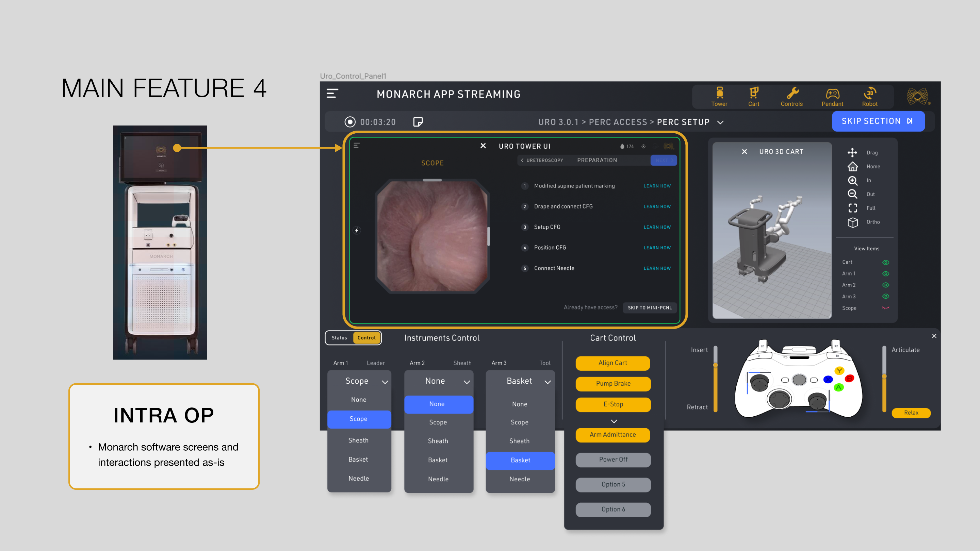This screenshot has width=980, height=551.
Task: Open the Pendant gamepad view
Action: (x=832, y=97)
